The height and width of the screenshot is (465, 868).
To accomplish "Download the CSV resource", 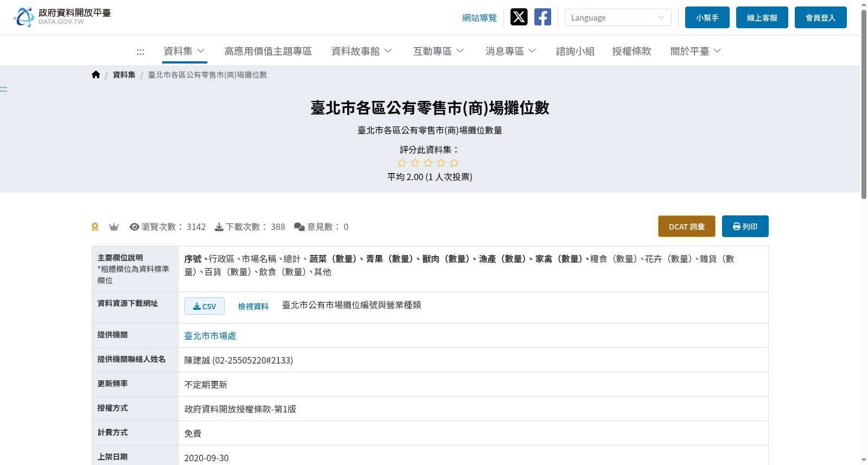I will [205, 306].
